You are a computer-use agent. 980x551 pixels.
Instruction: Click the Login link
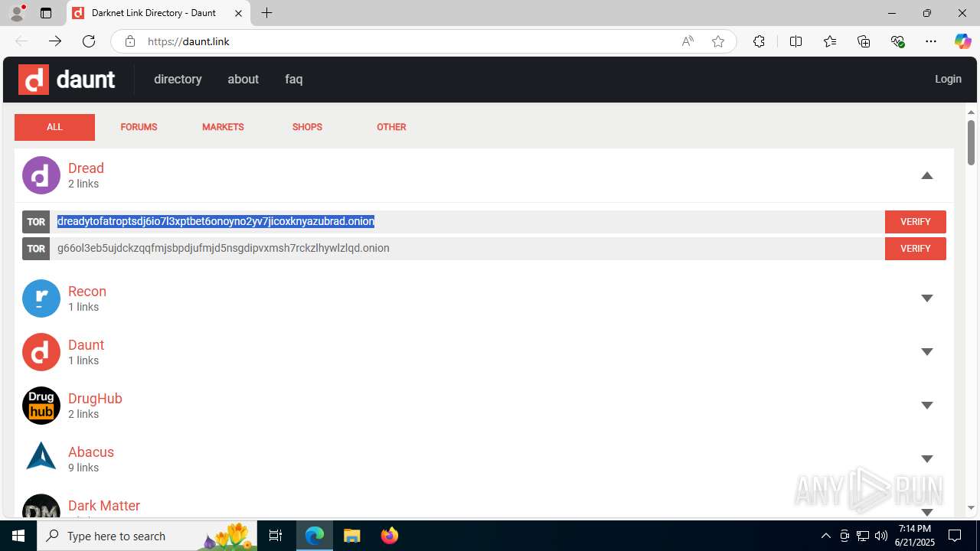[x=948, y=79]
